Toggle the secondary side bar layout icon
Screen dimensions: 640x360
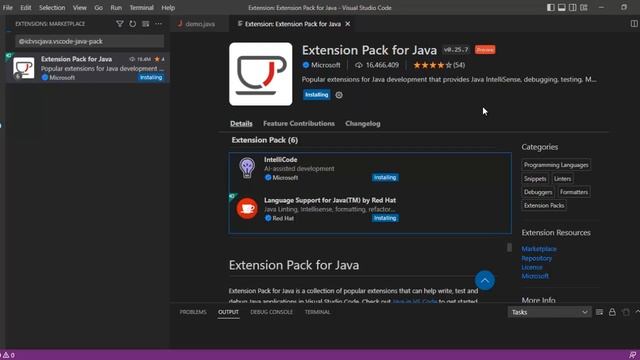(x=573, y=7)
